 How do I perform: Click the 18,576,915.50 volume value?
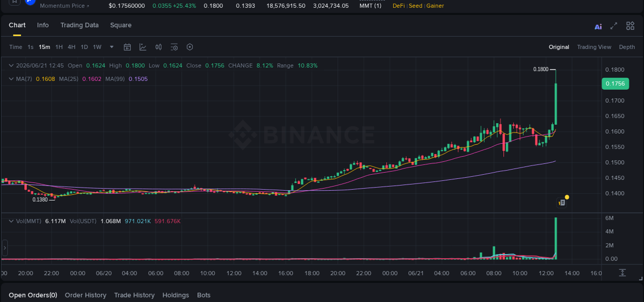(x=286, y=6)
